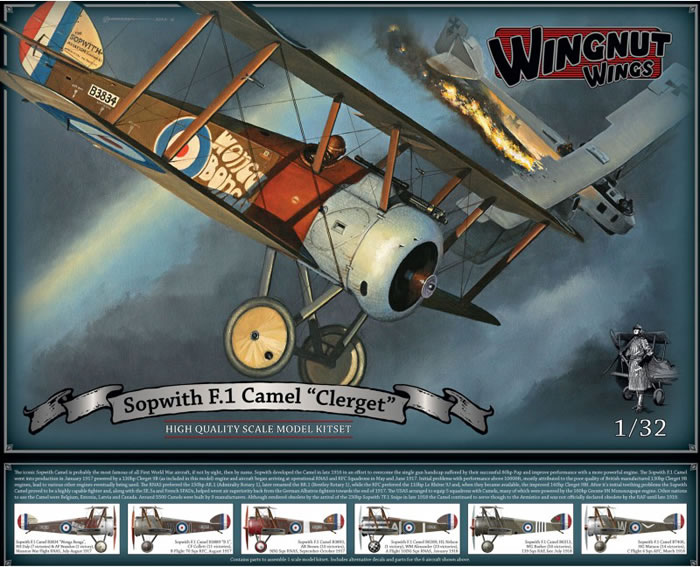Click the pilot and biplane emblem
This screenshot has width=700, height=567.
click(x=642, y=368)
